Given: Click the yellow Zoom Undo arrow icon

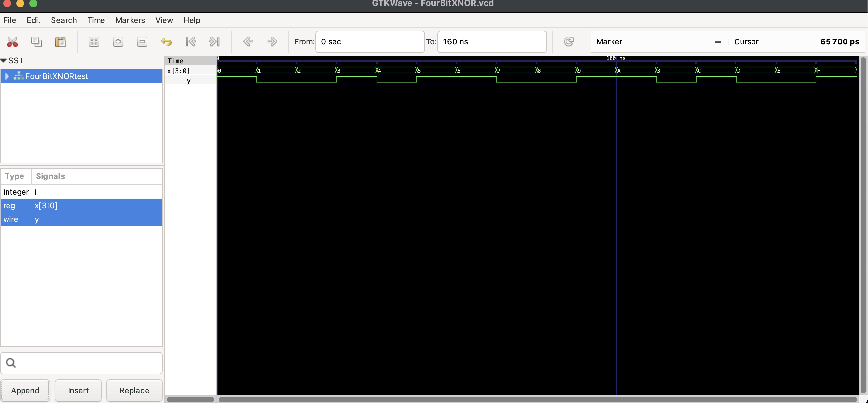Looking at the screenshot, I should 166,41.
